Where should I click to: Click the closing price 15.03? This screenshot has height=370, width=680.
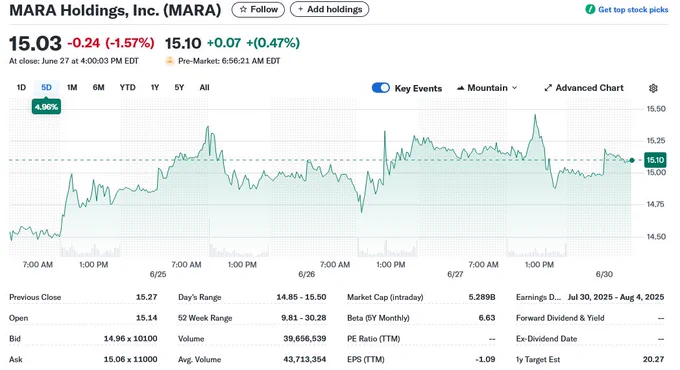(x=35, y=43)
